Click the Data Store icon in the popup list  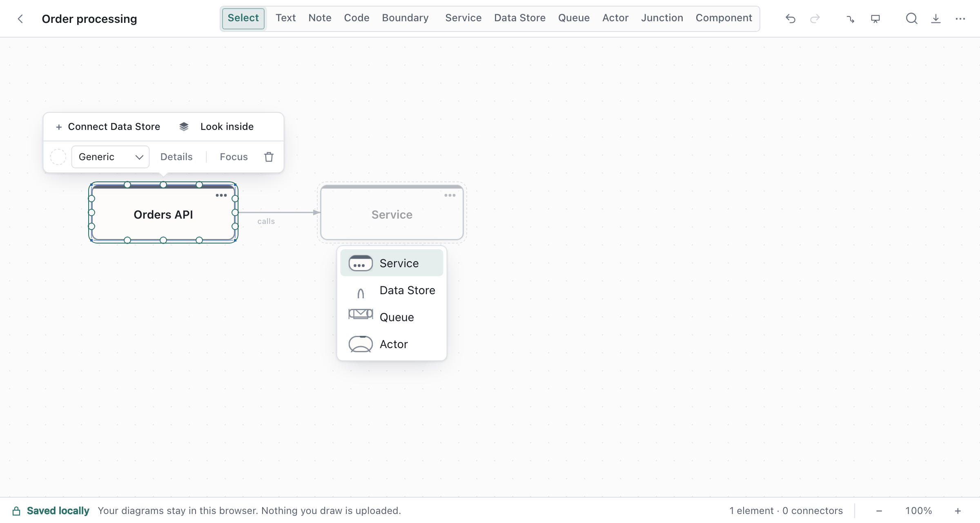(361, 293)
